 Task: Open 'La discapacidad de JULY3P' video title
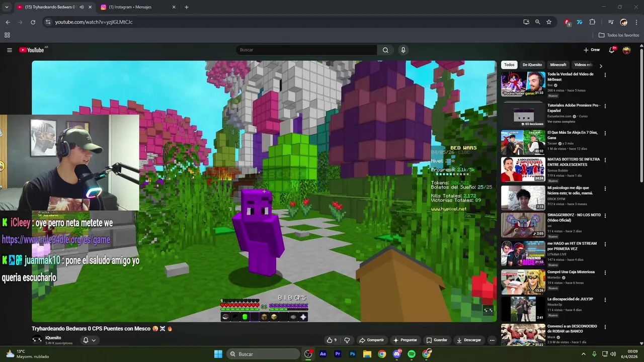(570, 299)
